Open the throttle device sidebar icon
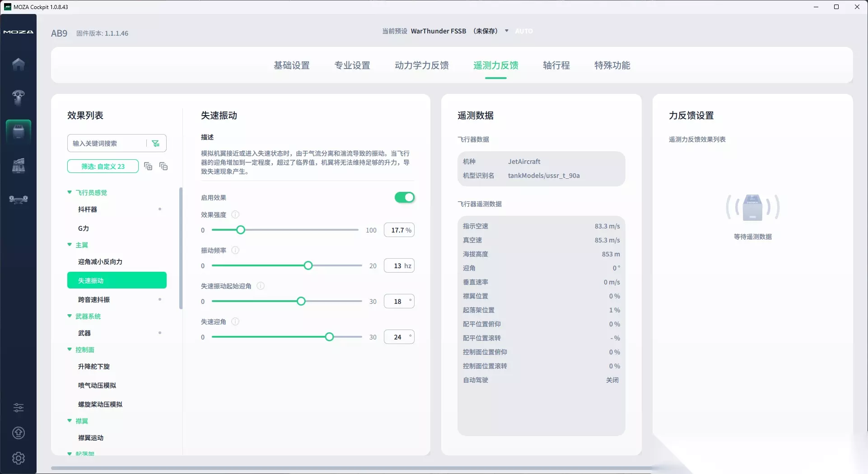 tap(19, 165)
